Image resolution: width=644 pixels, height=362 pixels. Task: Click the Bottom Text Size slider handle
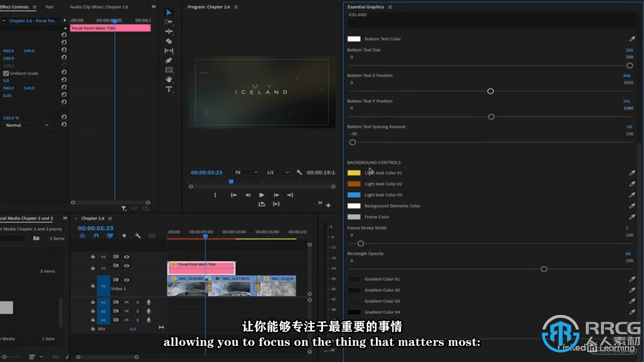[x=629, y=65]
